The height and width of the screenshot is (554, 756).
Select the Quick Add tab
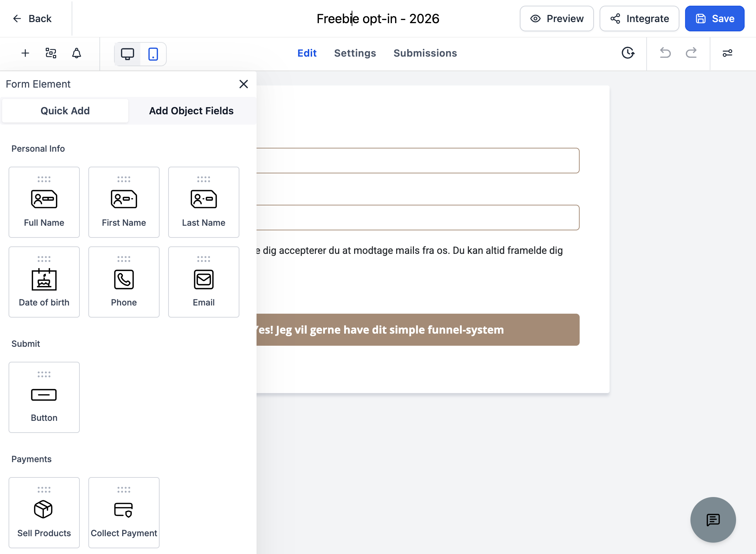point(65,111)
